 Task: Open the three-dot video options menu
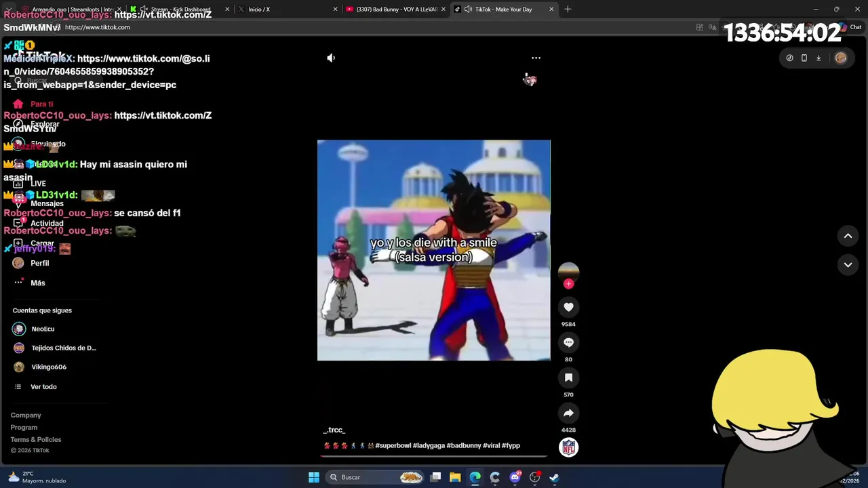click(536, 58)
